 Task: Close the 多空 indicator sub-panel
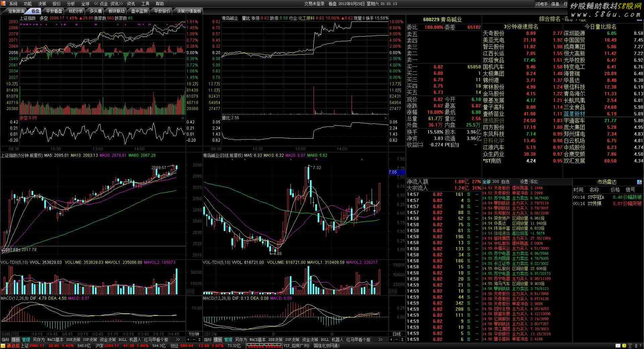(183, 118)
